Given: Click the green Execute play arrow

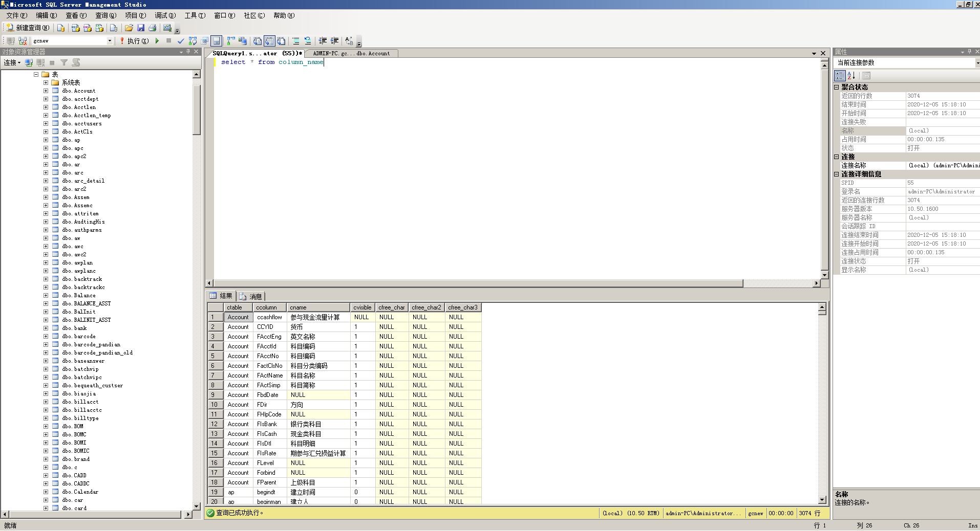Looking at the screenshot, I should 157,41.
